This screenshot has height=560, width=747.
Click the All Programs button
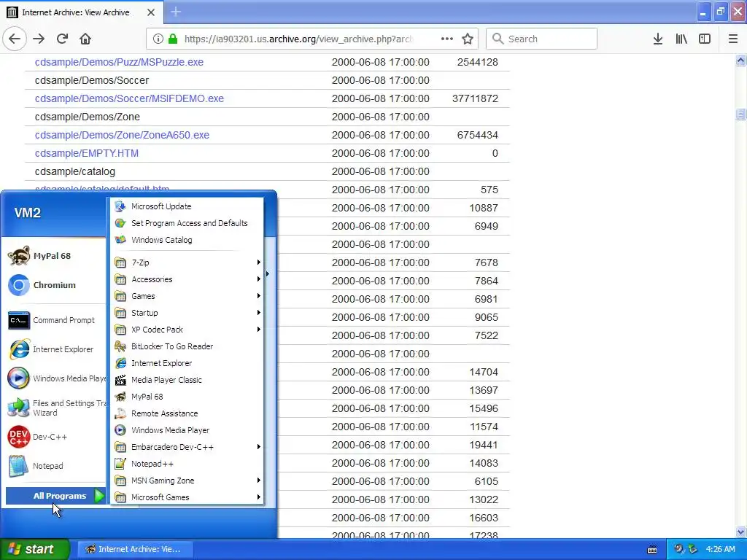55,496
